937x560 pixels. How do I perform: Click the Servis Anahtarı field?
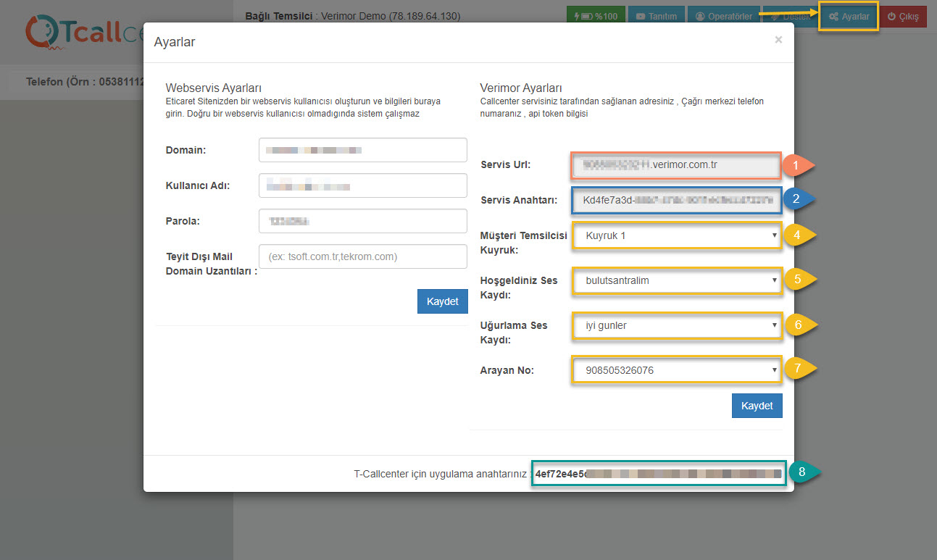pos(675,200)
